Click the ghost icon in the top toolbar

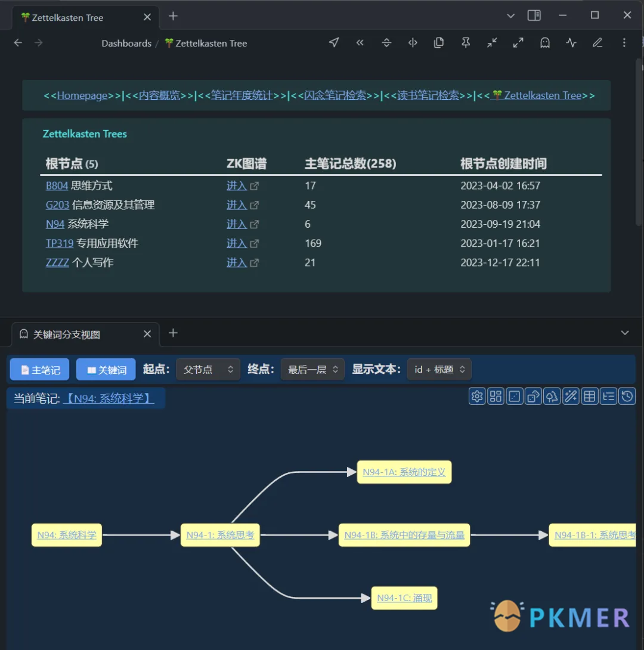tap(544, 42)
